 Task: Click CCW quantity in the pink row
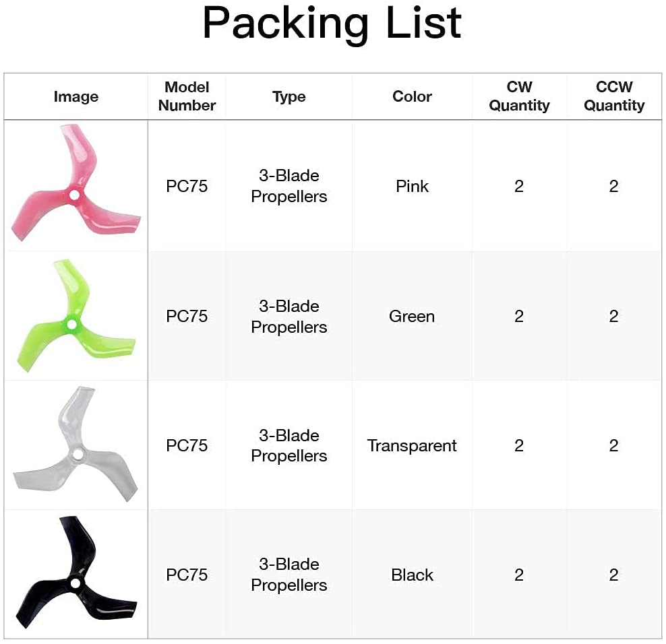coord(613,186)
